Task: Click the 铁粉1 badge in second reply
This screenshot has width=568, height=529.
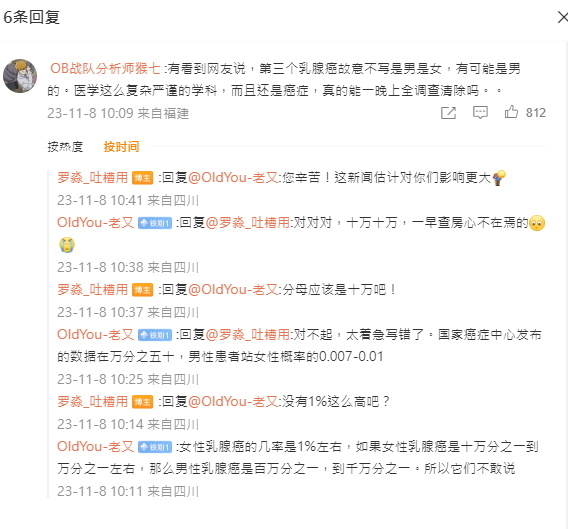Action: pos(155,223)
